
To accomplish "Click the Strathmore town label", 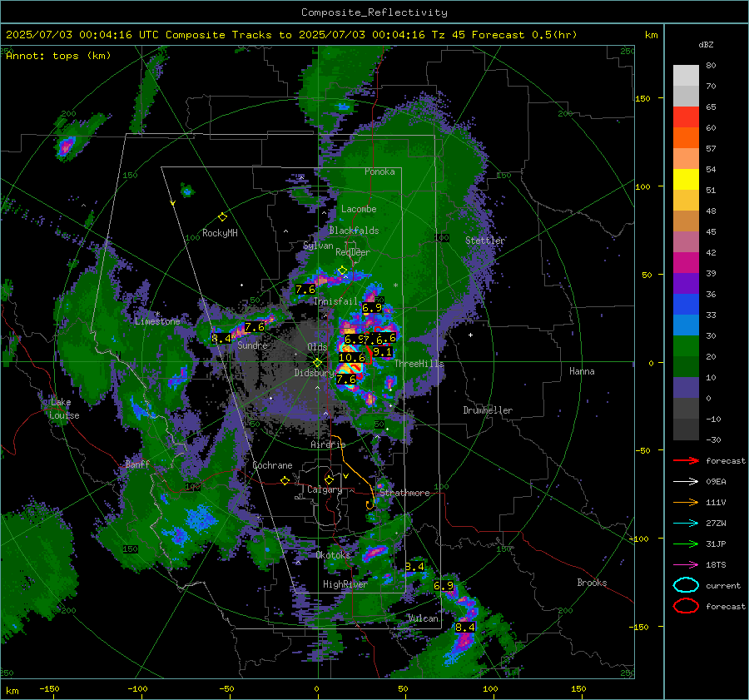I will click(x=404, y=493).
